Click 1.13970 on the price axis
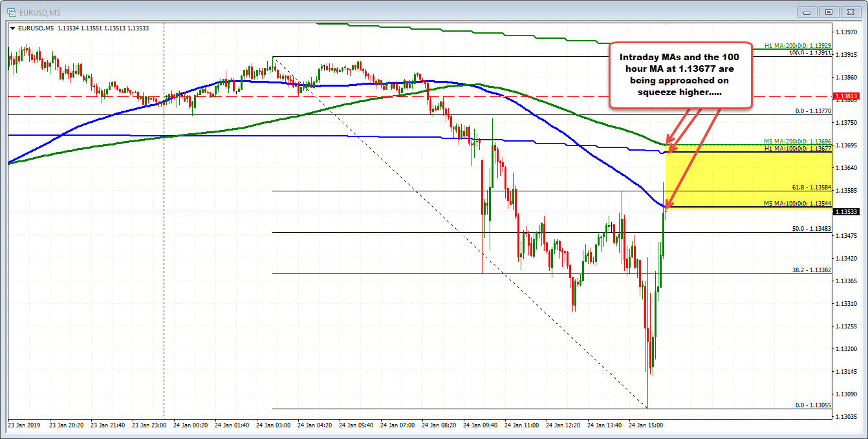Image resolution: width=868 pixels, height=439 pixels. (x=847, y=32)
